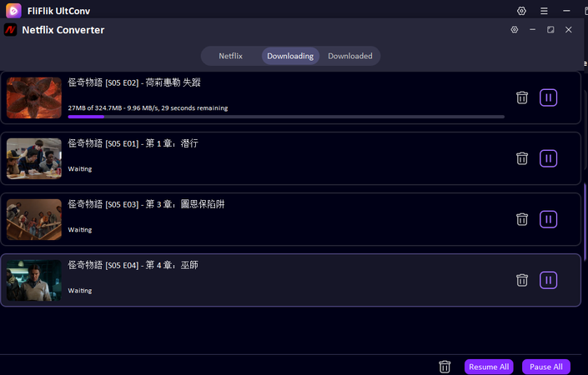Minimize the Netflix Converter window
This screenshot has width=588, height=375.
click(x=532, y=30)
